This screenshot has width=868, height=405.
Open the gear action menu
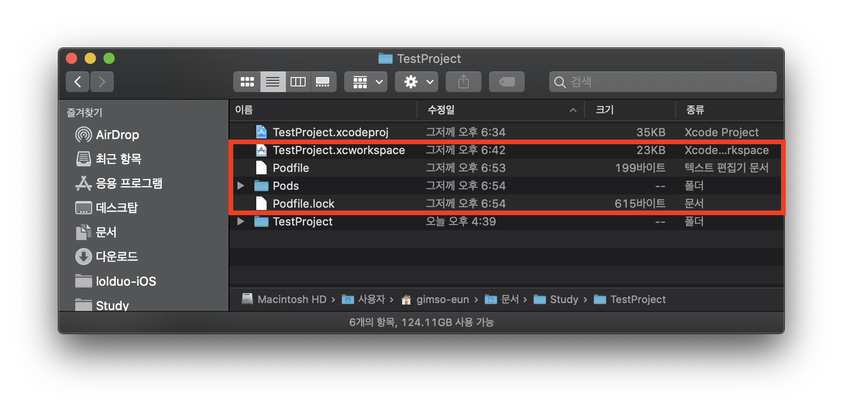point(417,82)
